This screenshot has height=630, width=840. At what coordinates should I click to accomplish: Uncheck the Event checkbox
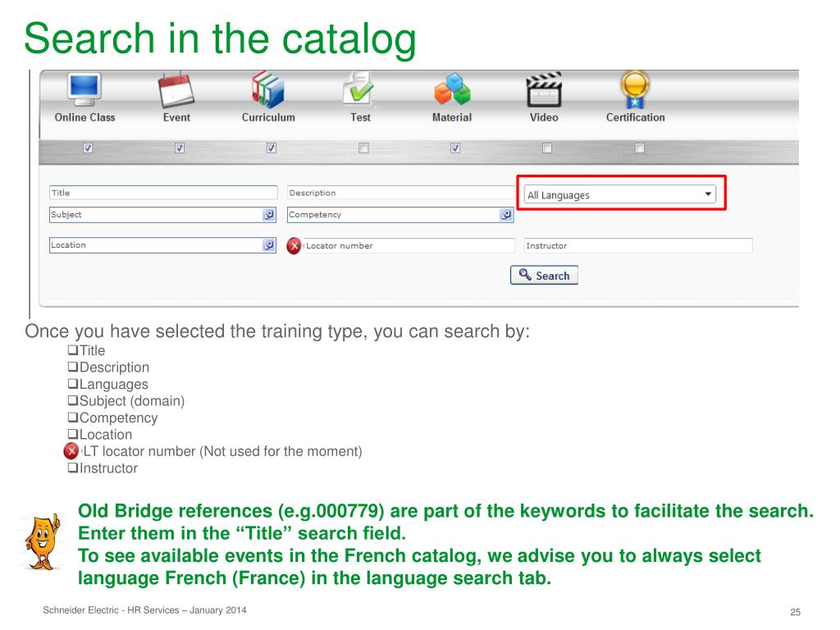click(x=180, y=148)
